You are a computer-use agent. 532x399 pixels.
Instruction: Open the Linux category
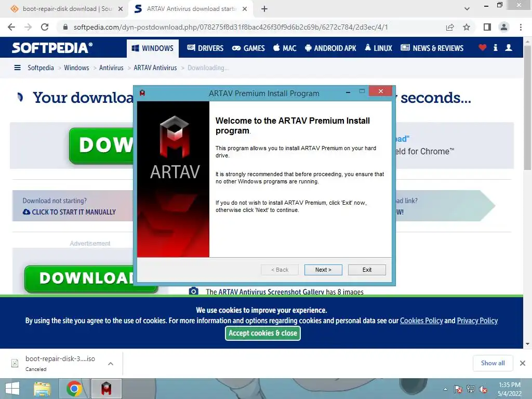click(x=378, y=48)
